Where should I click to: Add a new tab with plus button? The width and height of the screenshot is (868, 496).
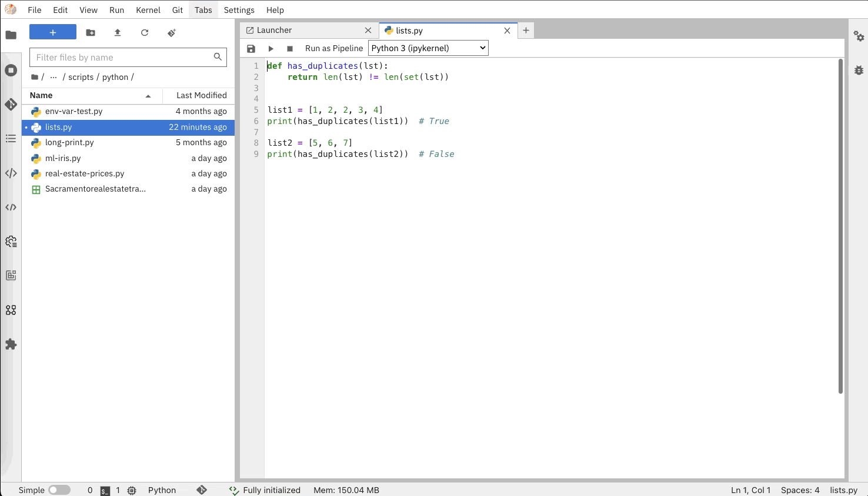pos(526,31)
